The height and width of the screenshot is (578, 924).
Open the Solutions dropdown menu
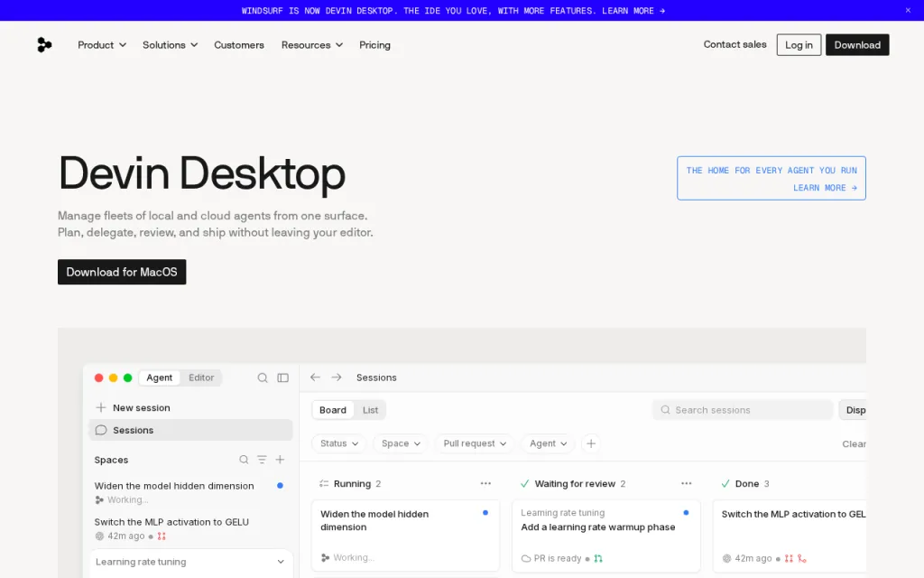pyautogui.click(x=171, y=45)
